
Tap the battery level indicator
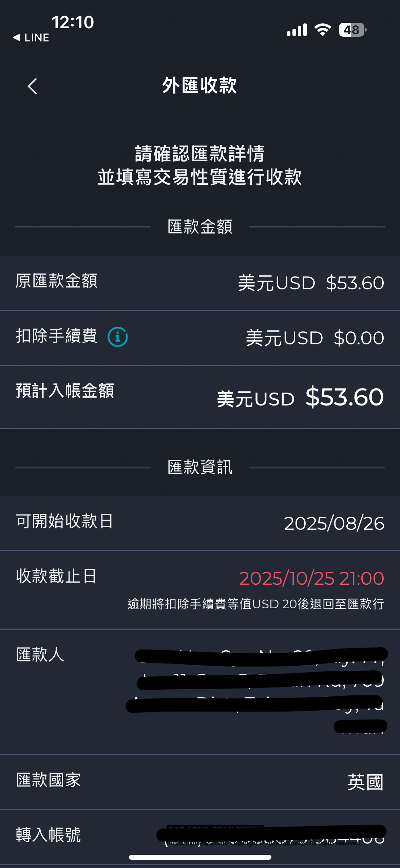point(352,30)
